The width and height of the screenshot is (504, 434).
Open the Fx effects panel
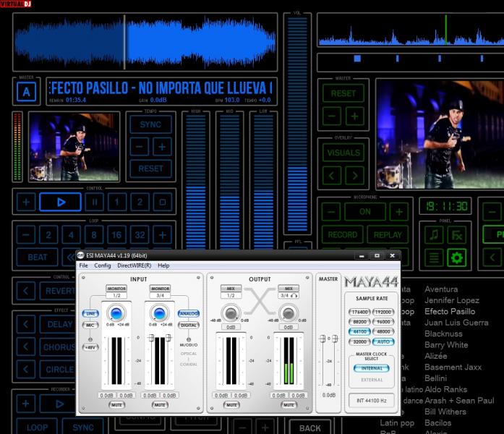tap(458, 234)
